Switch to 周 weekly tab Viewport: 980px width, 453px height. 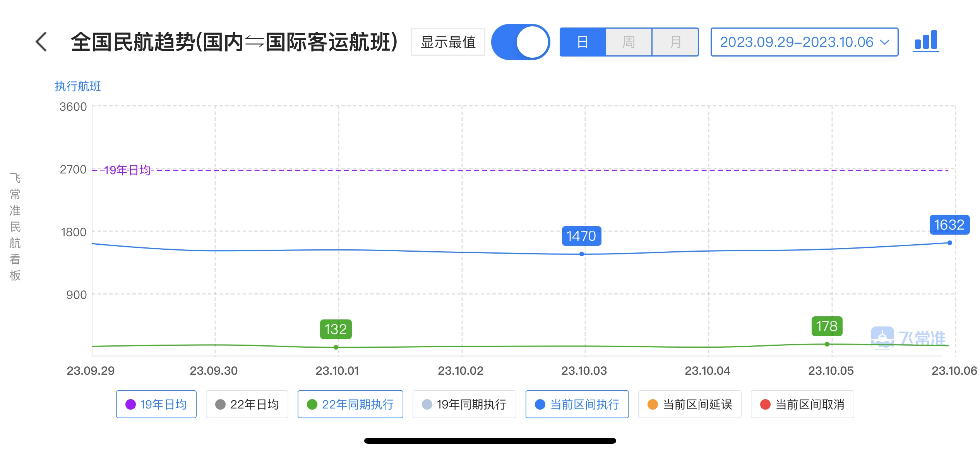(x=629, y=42)
